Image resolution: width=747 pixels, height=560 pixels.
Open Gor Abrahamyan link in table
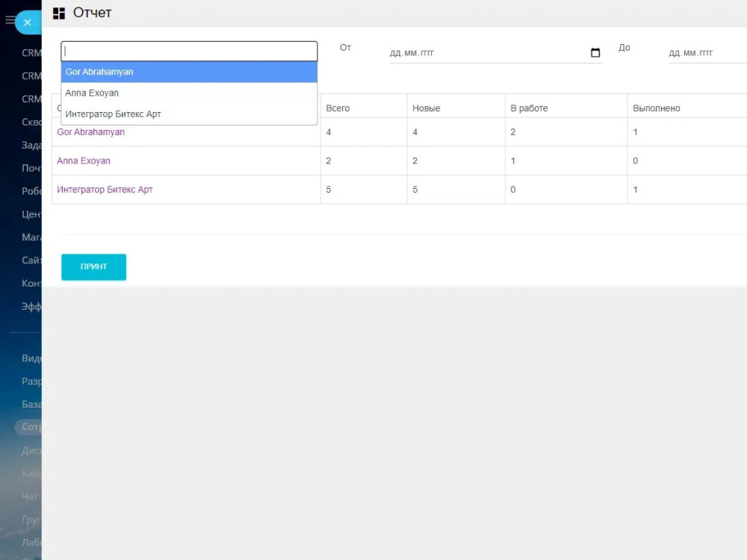pyautogui.click(x=90, y=132)
